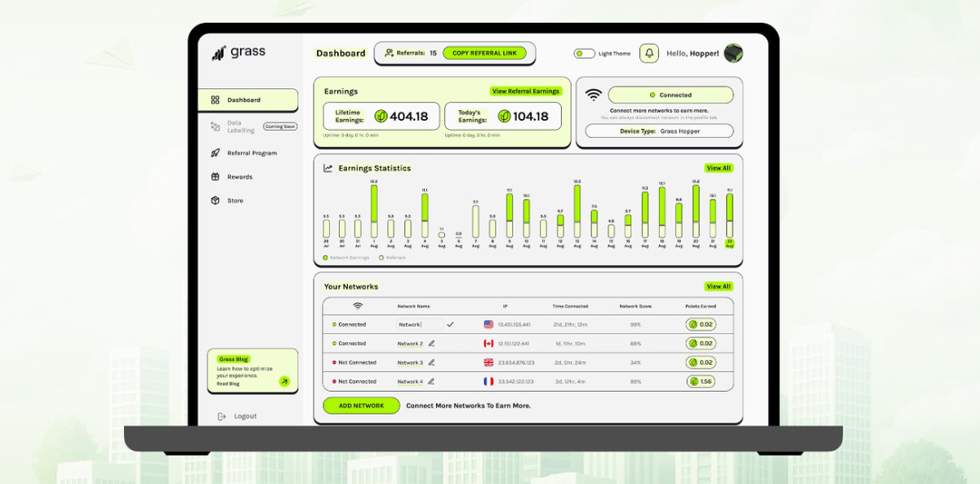Click the Store box icon
This screenshot has width=980, height=484.
tap(216, 200)
